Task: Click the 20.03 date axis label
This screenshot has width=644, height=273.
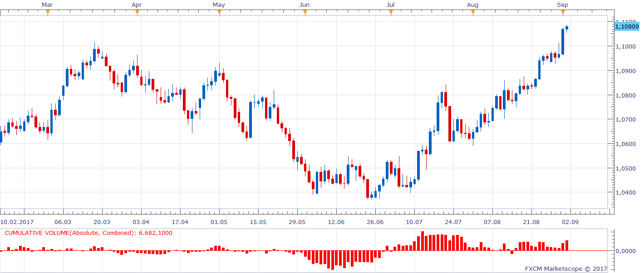Action: pos(102,222)
